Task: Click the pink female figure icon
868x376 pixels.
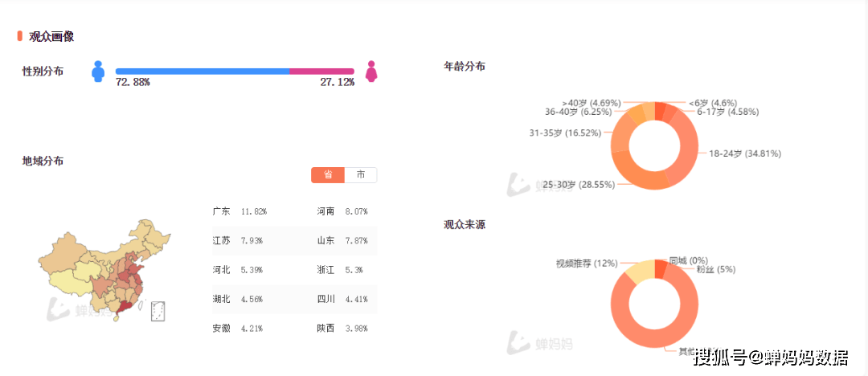Action: pyautogui.click(x=371, y=72)
